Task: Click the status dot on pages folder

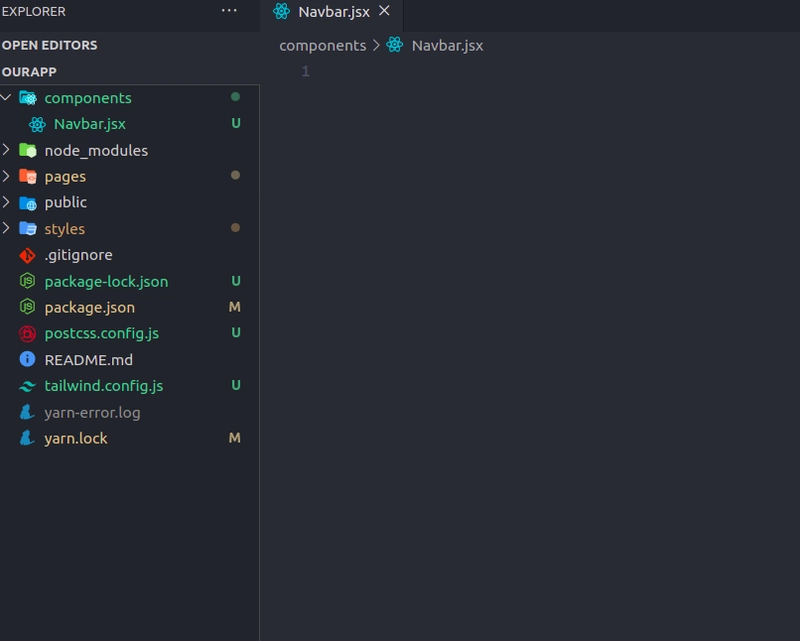Action: 235,175
